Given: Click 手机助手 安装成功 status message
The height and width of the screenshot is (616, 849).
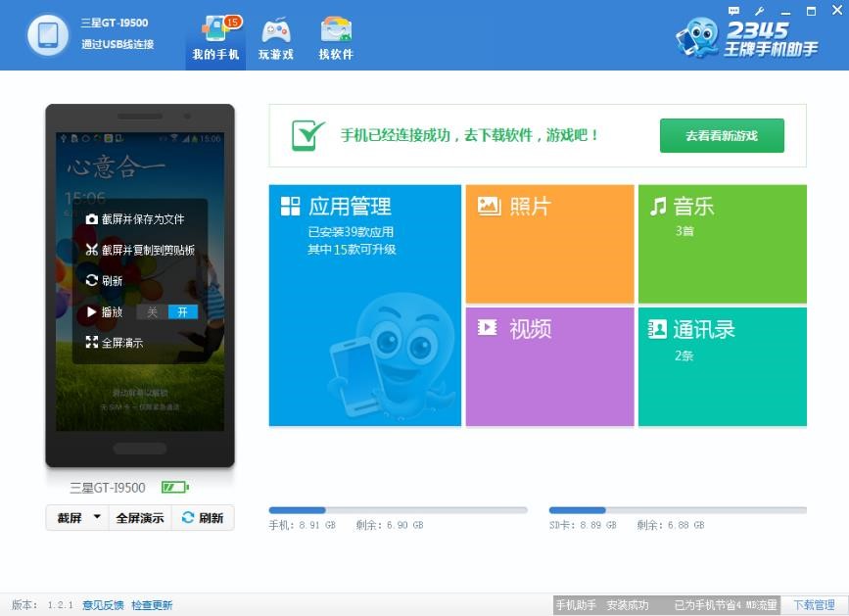Looking at the screenshot, I should click(602, 605).
